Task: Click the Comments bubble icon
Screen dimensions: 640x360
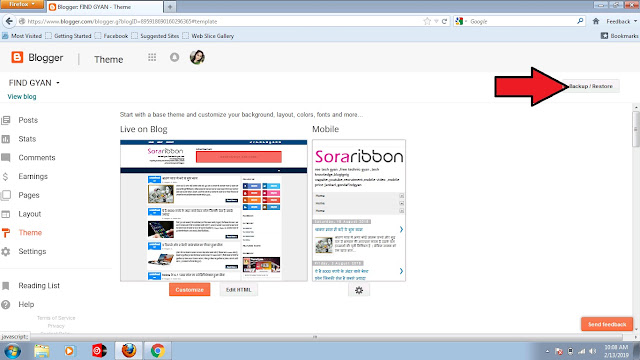Action: (x=6, y=158)
